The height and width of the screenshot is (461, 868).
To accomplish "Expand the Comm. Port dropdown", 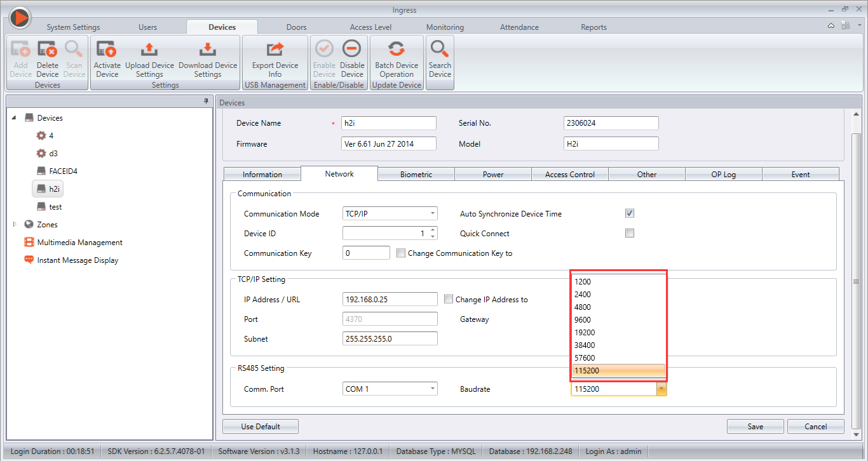I will (x=433, y=389).
